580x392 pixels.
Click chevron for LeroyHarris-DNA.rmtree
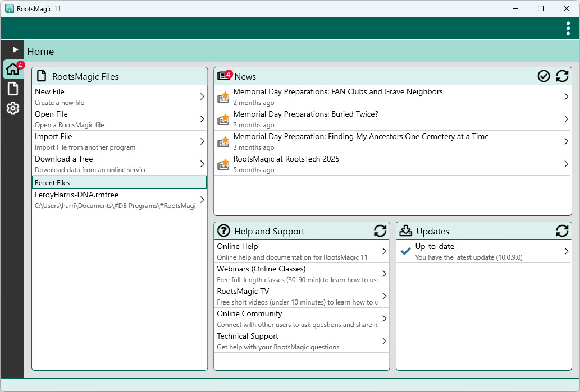(202, 200)
